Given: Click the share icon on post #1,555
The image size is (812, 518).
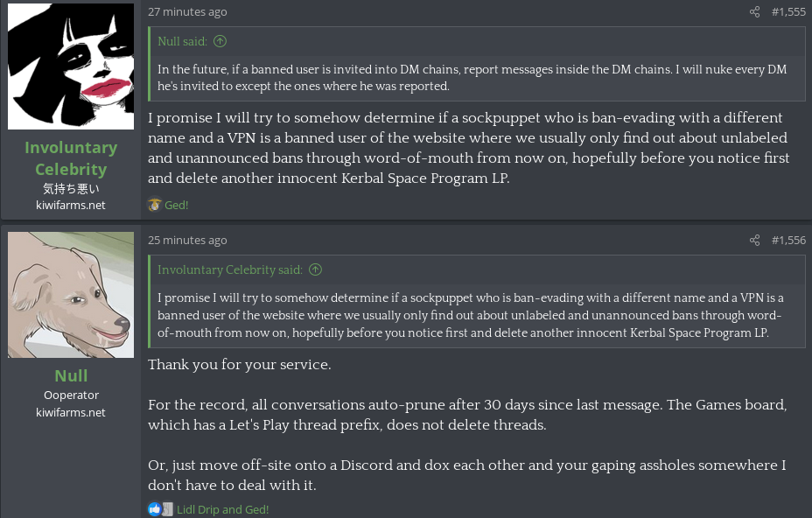Looking at the screenshot, I should tap(754, 12).
